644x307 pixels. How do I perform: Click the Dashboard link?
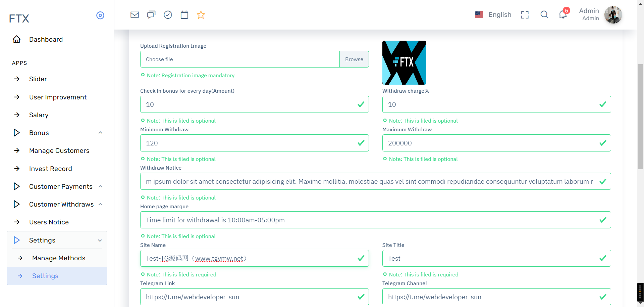point(46,39)
